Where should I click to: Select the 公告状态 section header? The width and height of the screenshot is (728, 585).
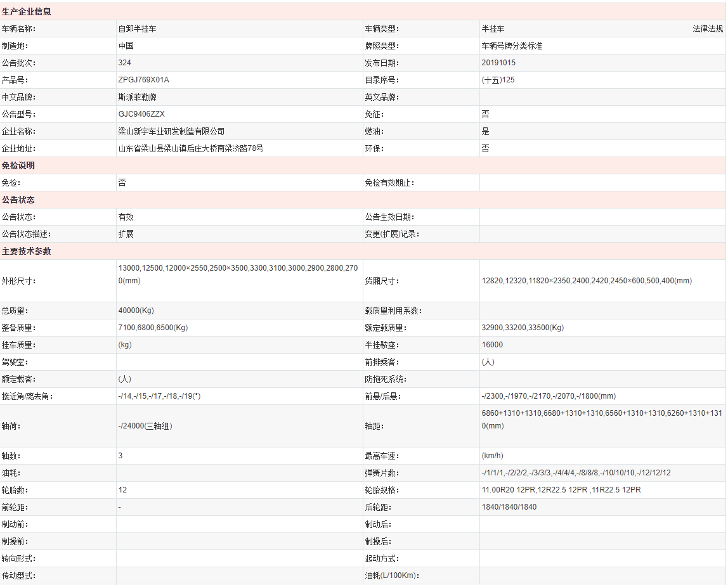coord(18,200)
